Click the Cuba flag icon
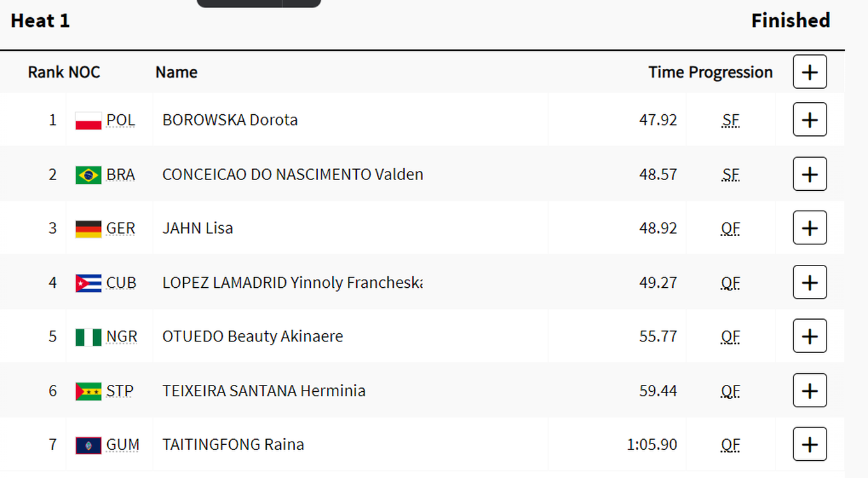868x478 pixels. pyautogui.click(x=88, y=283)
